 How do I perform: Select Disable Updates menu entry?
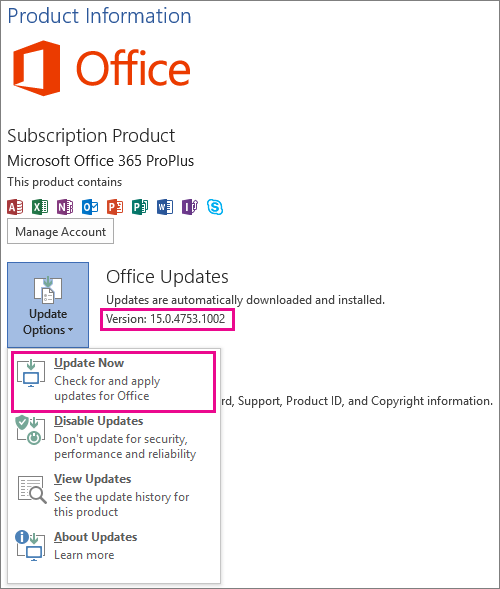[x=113, y=438]
